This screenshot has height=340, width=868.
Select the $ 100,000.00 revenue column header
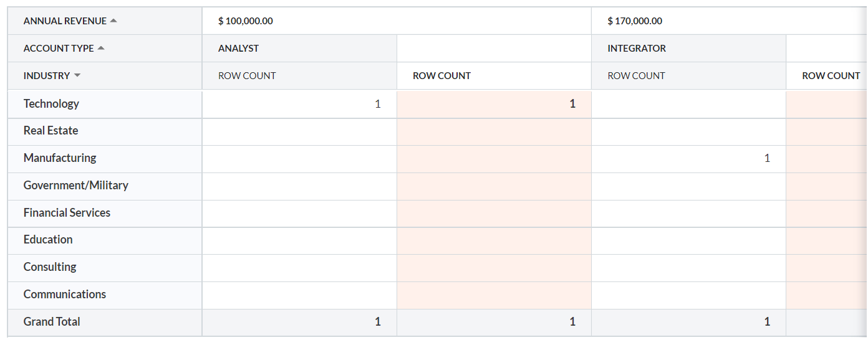pyautogui.click(x=246, y=21)
